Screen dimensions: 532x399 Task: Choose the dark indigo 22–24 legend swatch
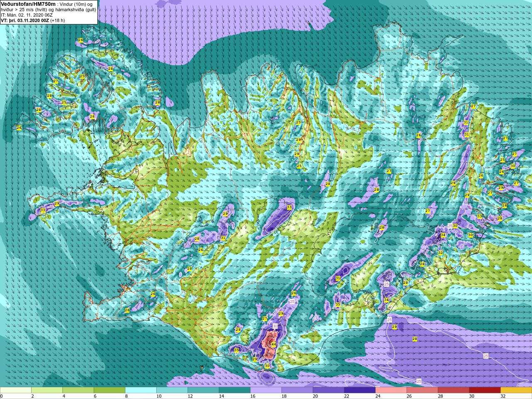360,390
